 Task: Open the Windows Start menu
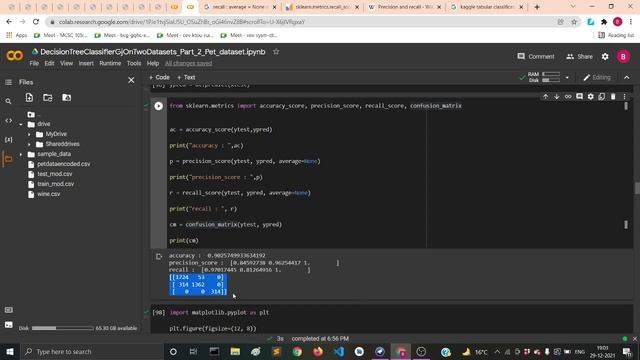[x=10, y=352]
